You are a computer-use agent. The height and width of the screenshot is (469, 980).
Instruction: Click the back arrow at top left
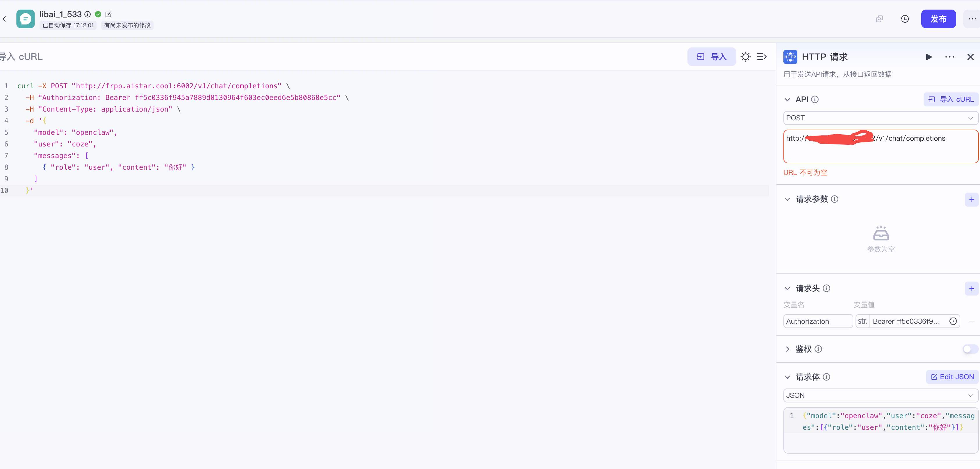[x=5, y=19]
